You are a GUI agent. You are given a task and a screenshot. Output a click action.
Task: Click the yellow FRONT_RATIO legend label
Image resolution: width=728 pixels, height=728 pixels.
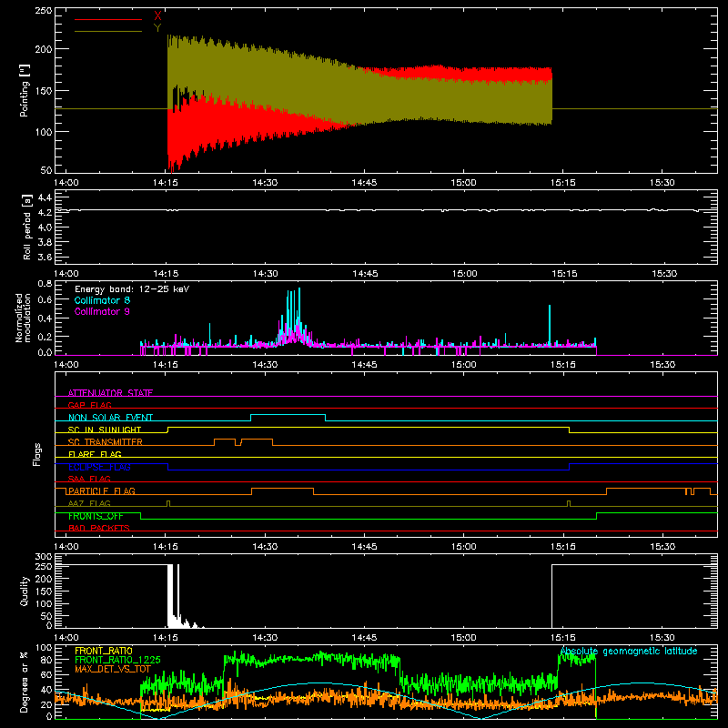[104, 651]
